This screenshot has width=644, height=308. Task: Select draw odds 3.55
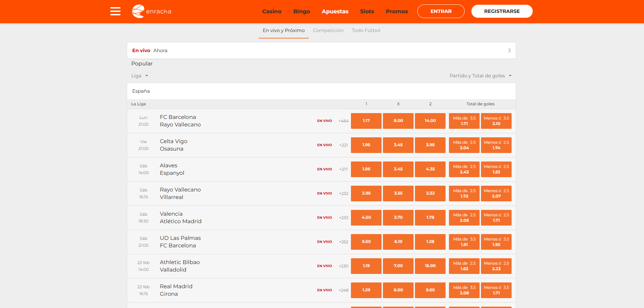point(398,194)
